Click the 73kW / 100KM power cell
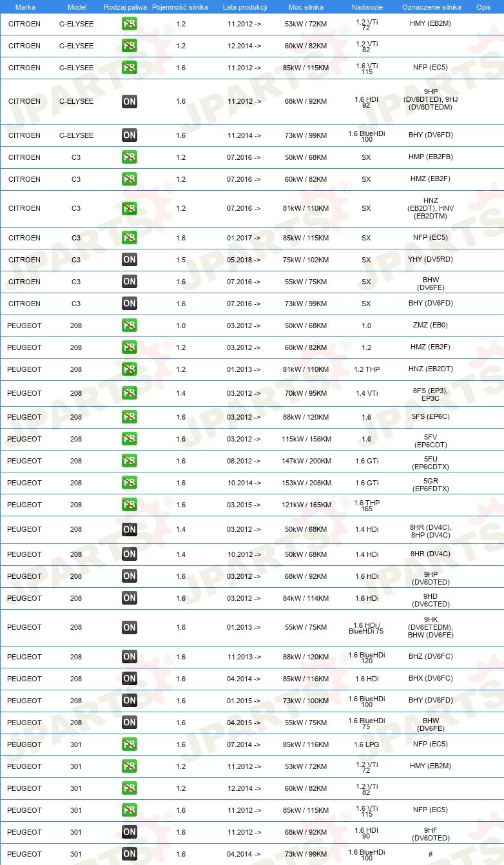This screenshot has height=865, width=504. pyautogui.click(x=306, y=701)
